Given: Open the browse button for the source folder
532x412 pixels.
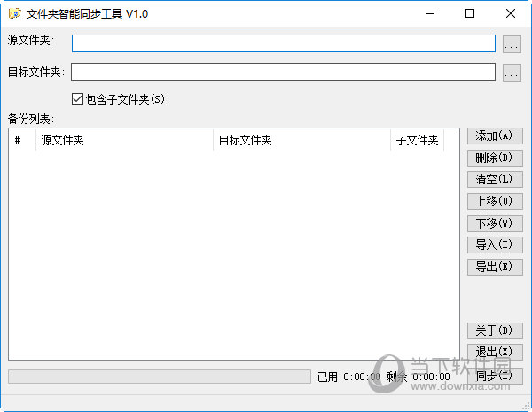Looking at the screenshot, I should pyautogui.click(x=512, y=44).
